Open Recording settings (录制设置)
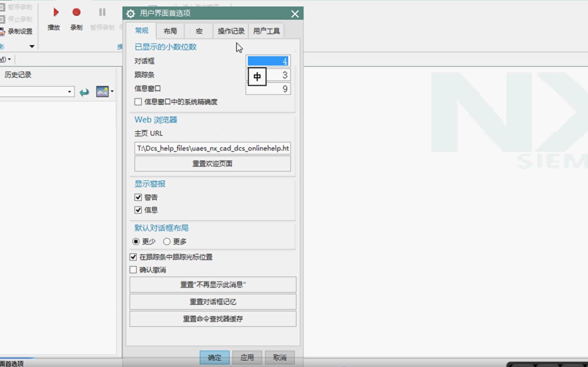588x367 pixels. coord(16,31)
